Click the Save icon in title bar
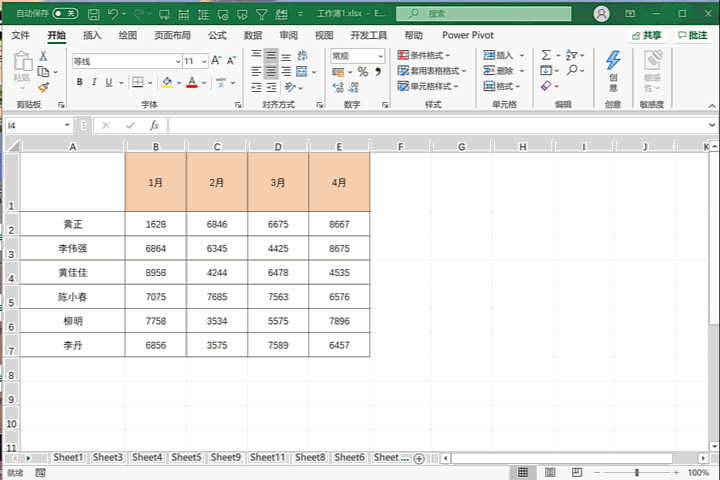 (93, 14)
